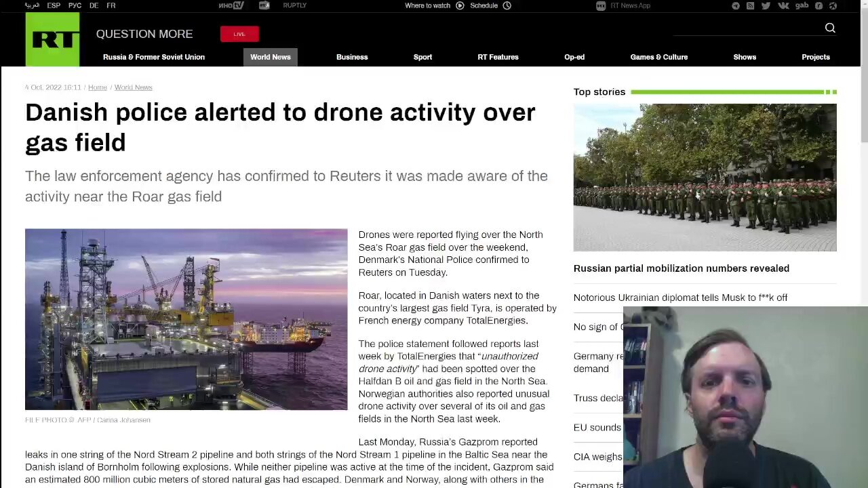Click the 'Top stories' heading
Image resolution: width=868 pixels, height=488 pixels.
(599, 91)
